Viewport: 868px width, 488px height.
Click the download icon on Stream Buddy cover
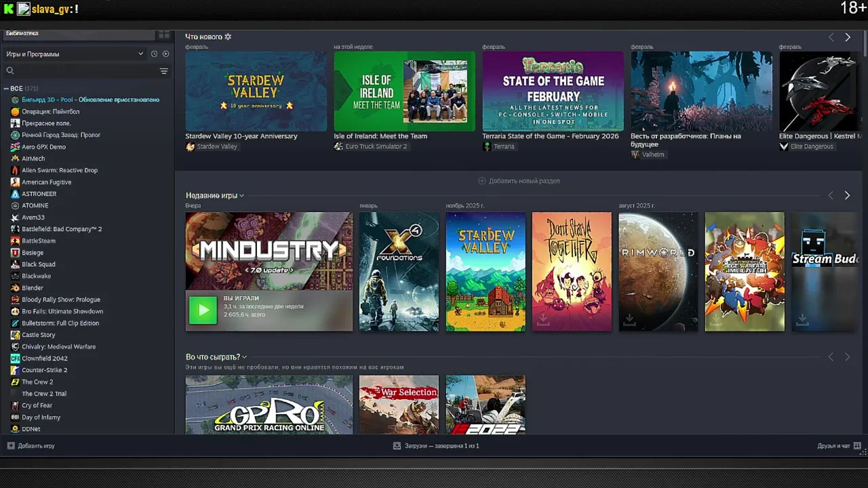[x=802, y=319]
